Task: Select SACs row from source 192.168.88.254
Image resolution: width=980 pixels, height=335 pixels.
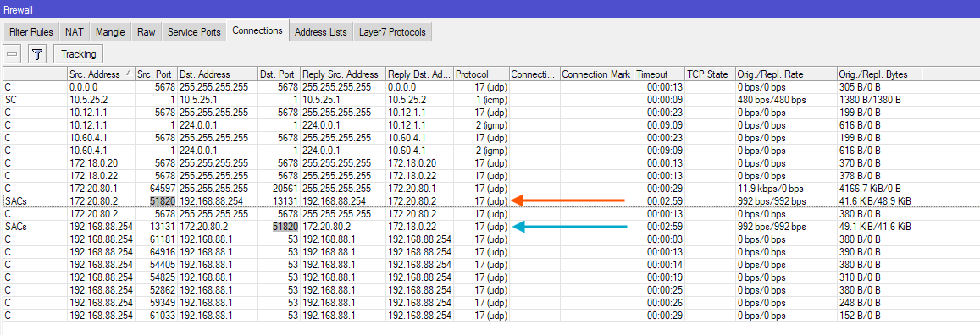Action: [x=462, y=227]
